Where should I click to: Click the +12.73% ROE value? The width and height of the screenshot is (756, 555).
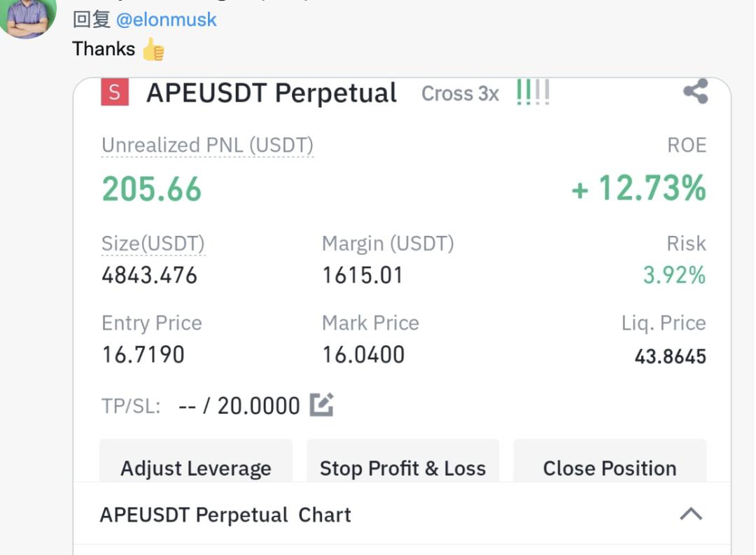pyautogui.click(x=638, y=189)
